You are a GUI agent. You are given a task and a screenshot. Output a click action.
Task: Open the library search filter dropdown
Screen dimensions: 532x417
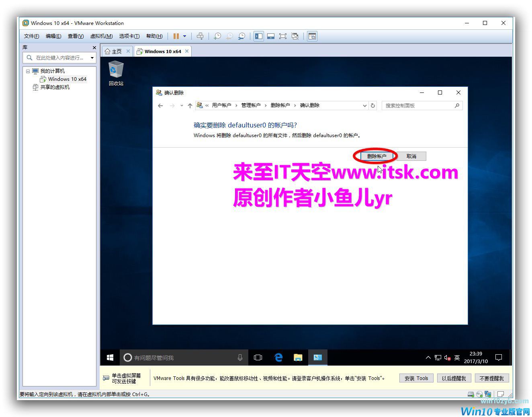pos(92,58)
